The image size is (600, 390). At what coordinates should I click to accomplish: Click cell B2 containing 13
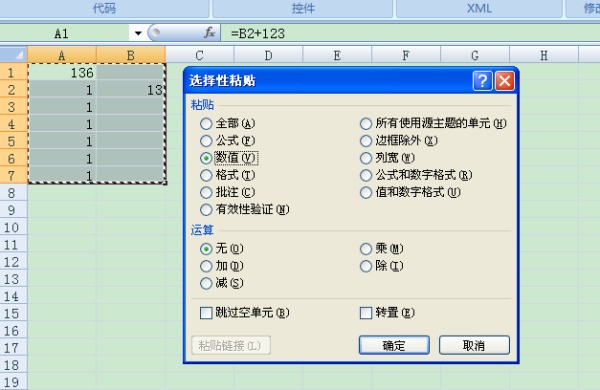[131, 89]
